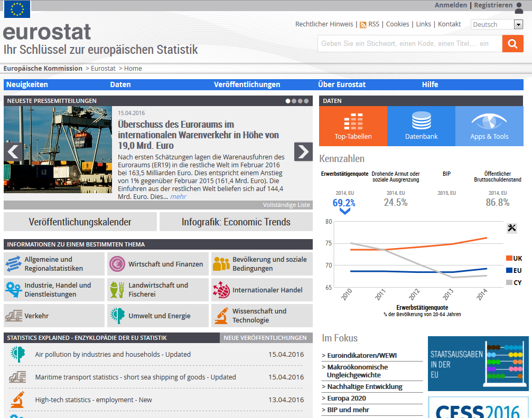Image resolution: width=532 pixels, height=418 pixels.
Task: Open Euroindikatoren/WEWI focus link
Action: [362, 355]
